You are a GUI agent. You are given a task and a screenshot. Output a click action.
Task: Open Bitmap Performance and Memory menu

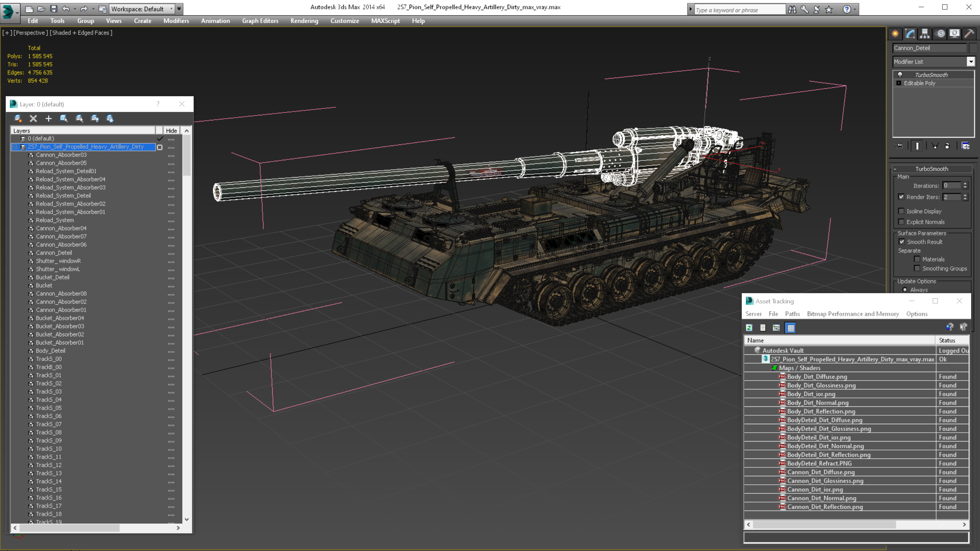coord(852,314)
